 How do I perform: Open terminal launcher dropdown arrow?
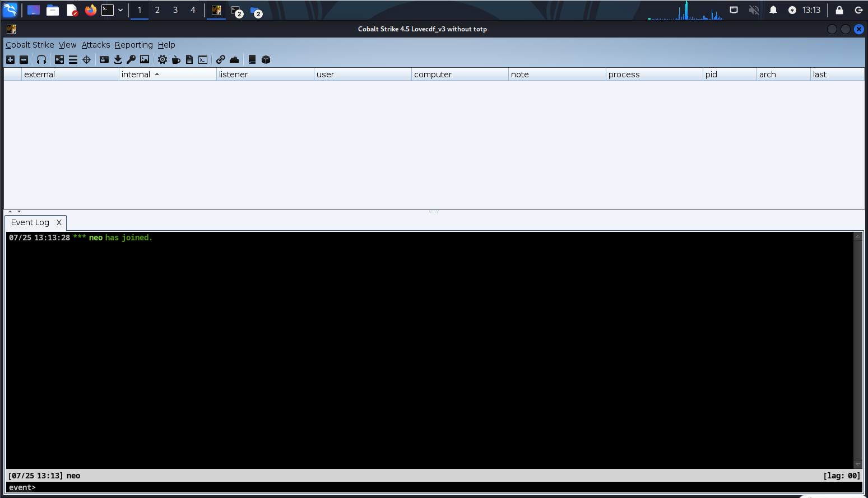(x=120, y=10)
